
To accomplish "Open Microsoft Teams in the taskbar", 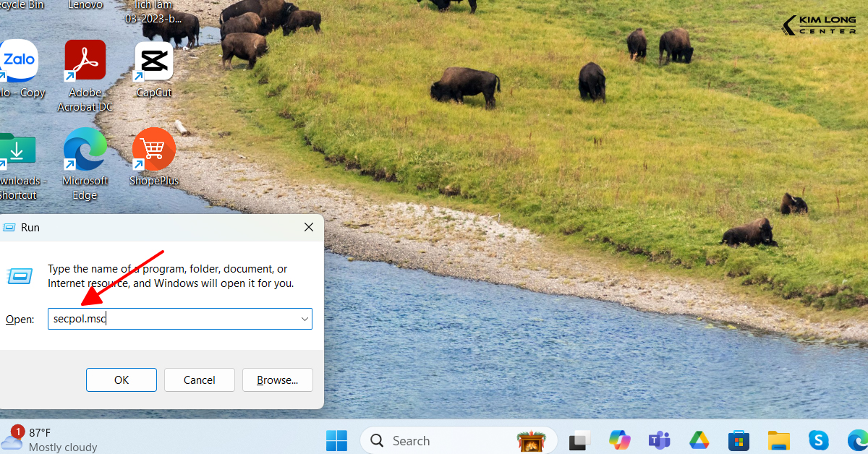I will pyautogui.click(x=659, y=440).
